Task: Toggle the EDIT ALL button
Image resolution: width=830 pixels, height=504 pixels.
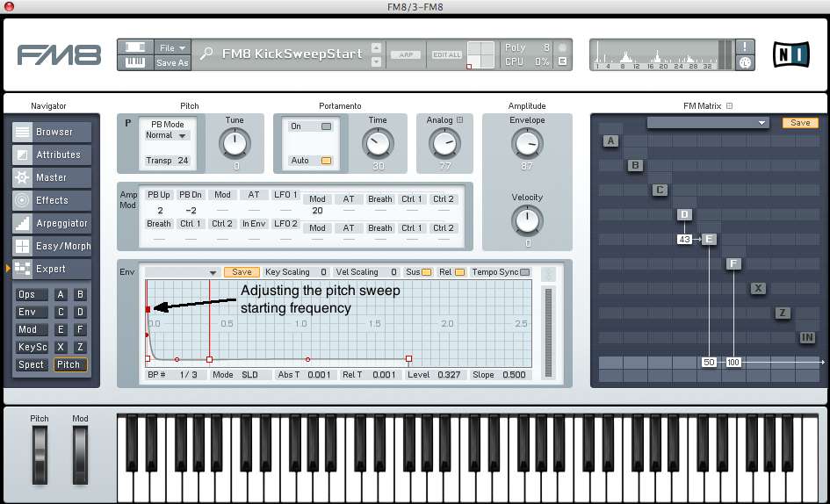Action: click(x=447, y=54)
